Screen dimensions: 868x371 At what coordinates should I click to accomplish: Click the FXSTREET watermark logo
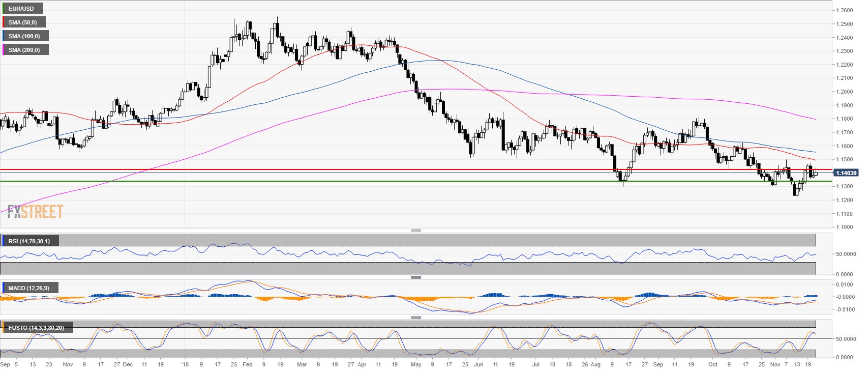pos(35,211)
